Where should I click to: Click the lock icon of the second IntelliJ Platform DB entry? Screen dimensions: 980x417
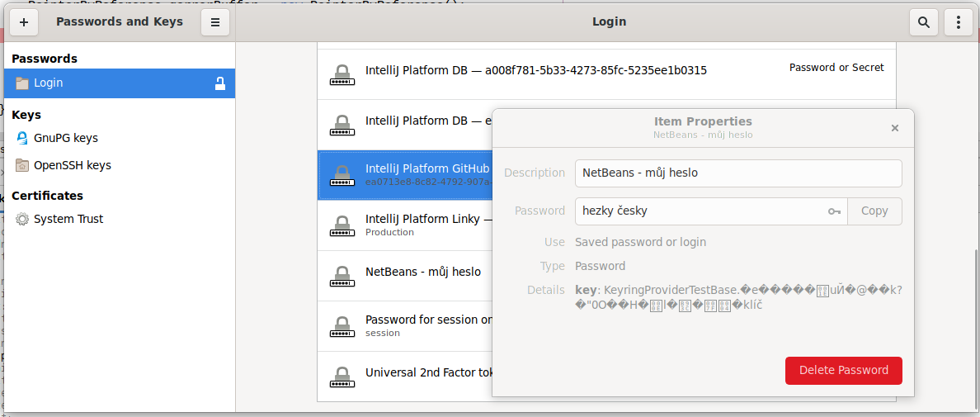pos(342,125)
